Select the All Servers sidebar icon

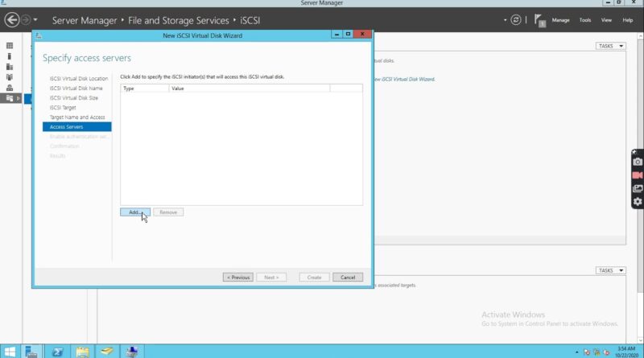point(10,67)
